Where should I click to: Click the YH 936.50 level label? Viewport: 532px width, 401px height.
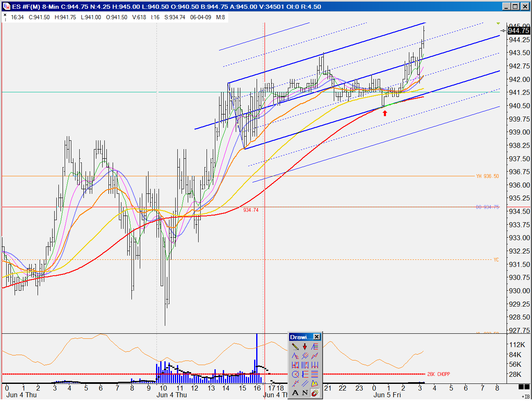(487, 176)
